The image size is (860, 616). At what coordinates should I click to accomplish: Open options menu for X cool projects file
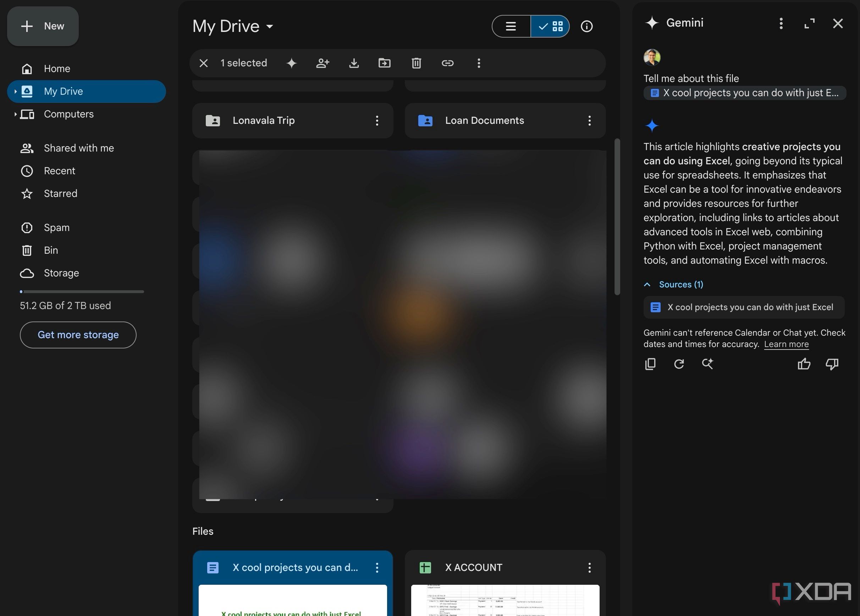tap(377, 568)
